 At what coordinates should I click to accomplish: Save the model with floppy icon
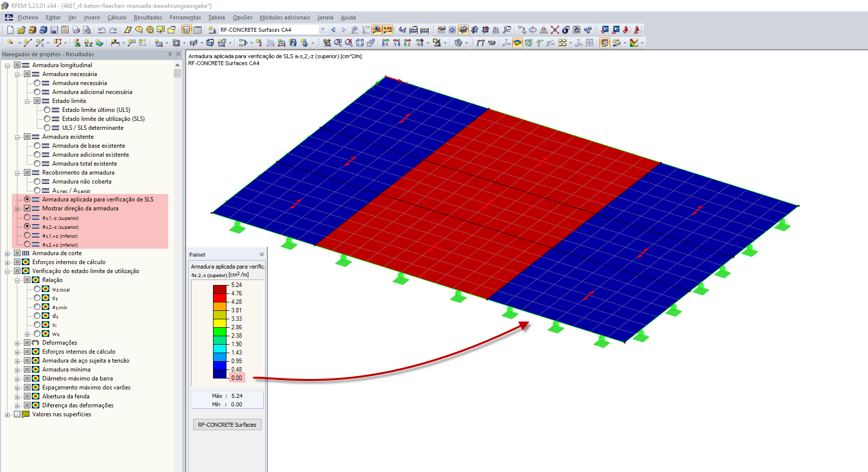pos(54,30)
